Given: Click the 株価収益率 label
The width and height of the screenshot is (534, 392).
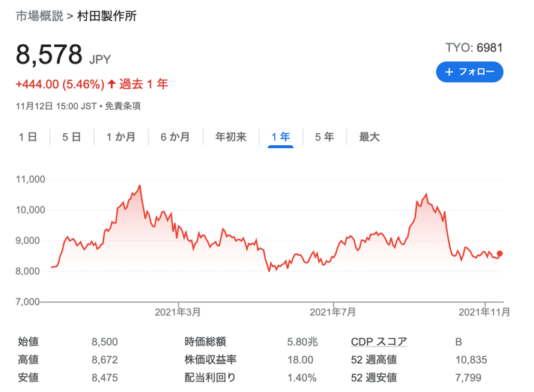Looking at the screenshot, I should [210, 359].
